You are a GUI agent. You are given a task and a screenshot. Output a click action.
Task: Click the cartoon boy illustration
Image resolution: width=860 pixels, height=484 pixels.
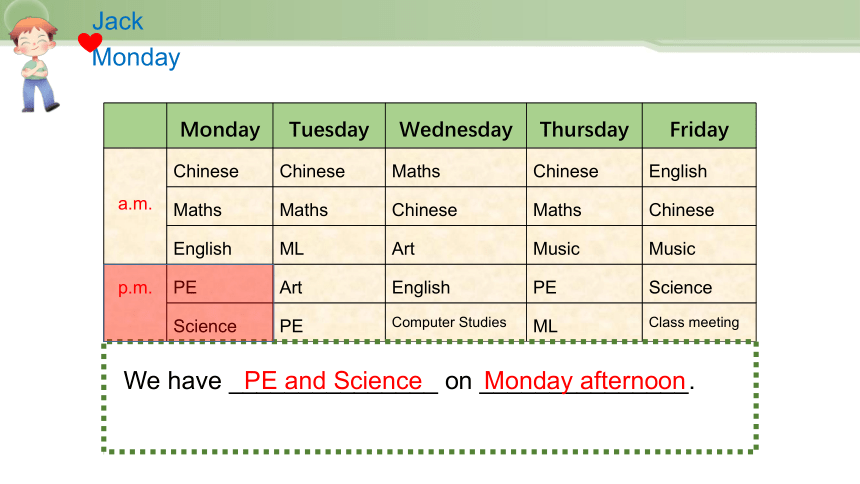[36, 64]
